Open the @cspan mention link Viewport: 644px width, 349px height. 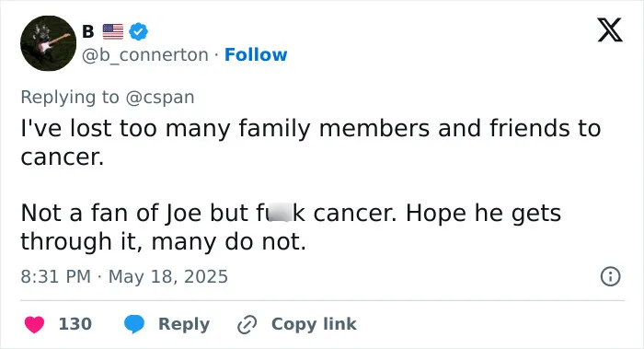pos(160,98)
